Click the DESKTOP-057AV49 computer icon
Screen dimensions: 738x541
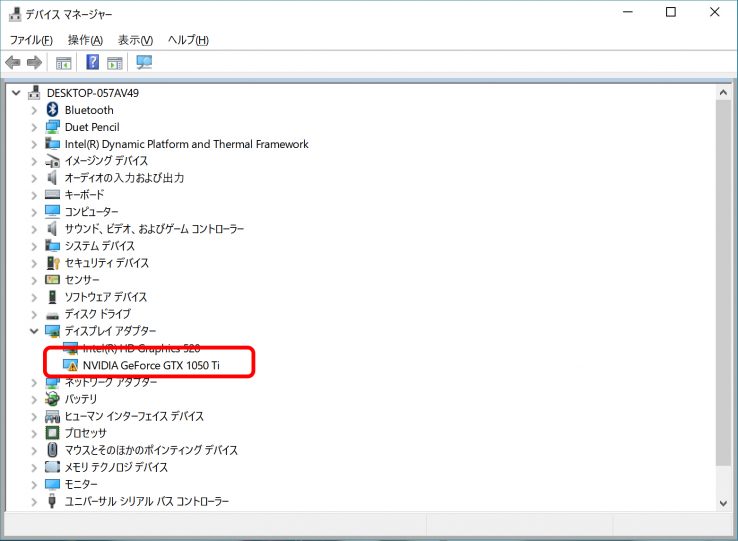34,93
